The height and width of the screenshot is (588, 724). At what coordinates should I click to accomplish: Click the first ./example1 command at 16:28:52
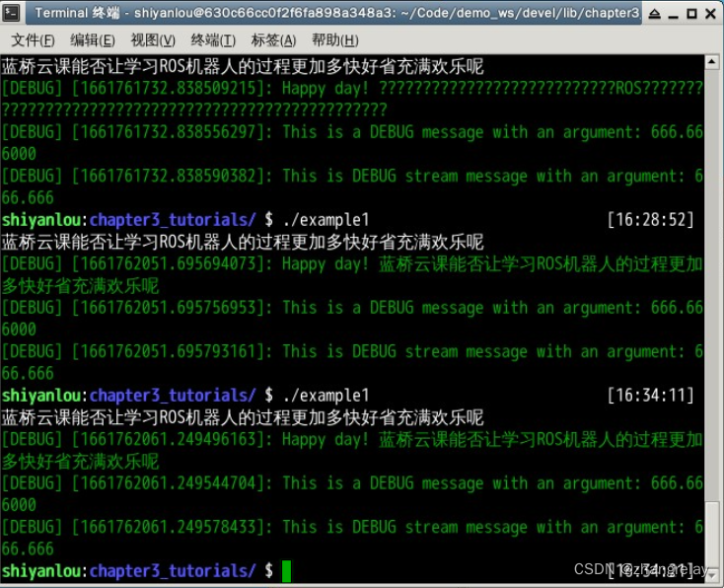[326, 220]
